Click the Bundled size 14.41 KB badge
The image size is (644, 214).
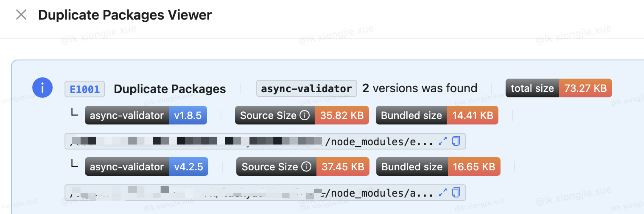tap(437, 115)
